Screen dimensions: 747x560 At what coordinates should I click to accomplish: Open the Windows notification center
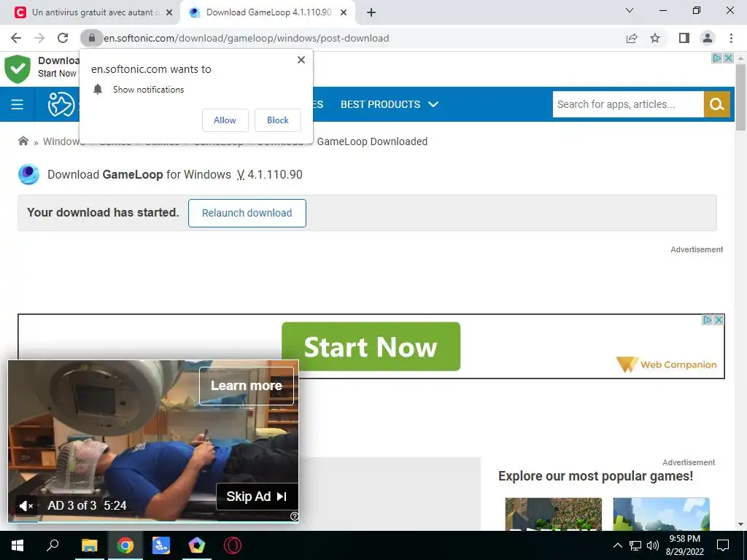(723, 545)
